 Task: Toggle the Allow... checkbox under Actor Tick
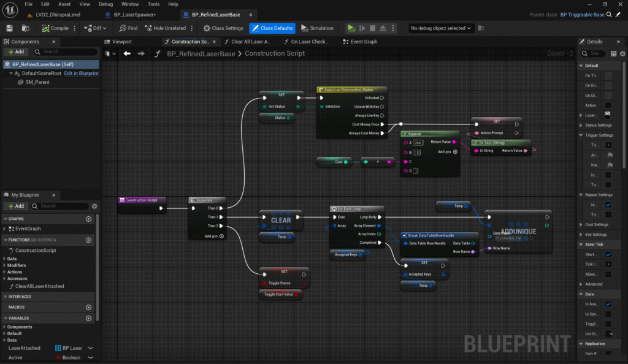(608, 275)
